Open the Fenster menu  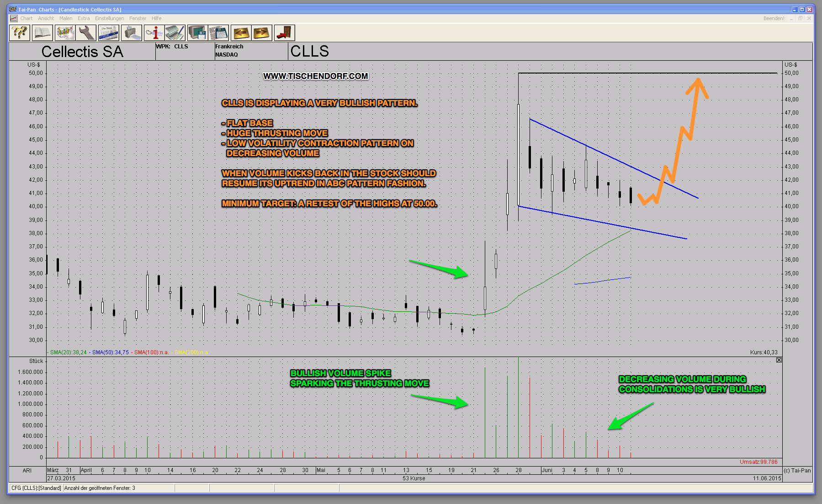pyautogui.click(x=138, y=18)
